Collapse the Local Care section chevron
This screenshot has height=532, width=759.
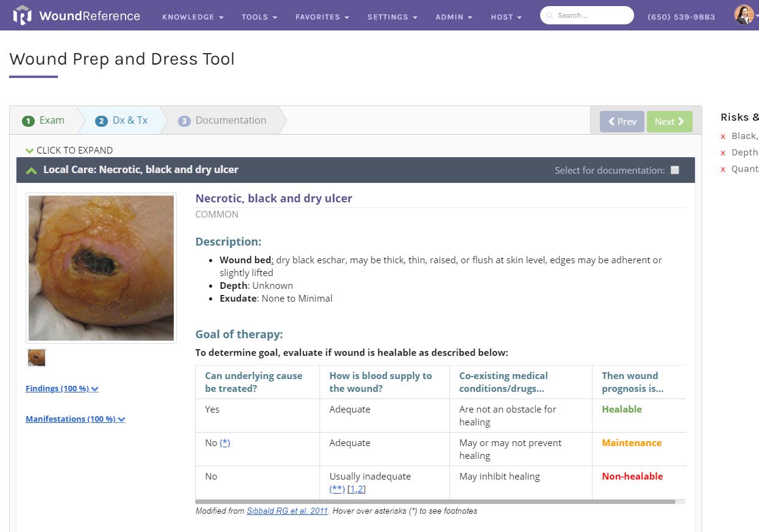coord(31,171)
